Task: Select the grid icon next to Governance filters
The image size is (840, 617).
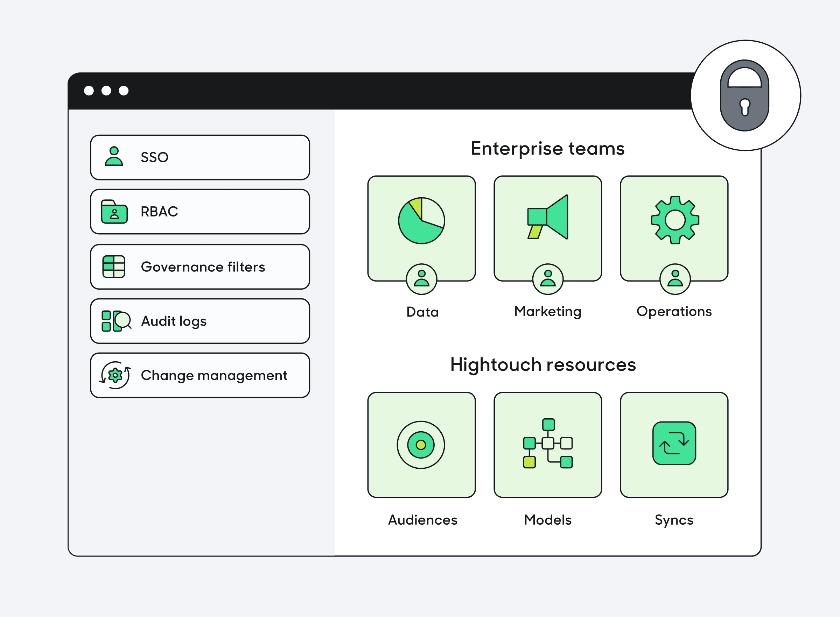Action: (114, 267)
